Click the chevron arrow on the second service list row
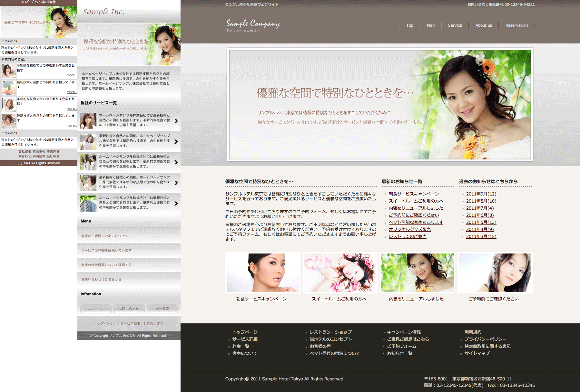The height and width of the screenshot is (392, 580). click(176, 142)
